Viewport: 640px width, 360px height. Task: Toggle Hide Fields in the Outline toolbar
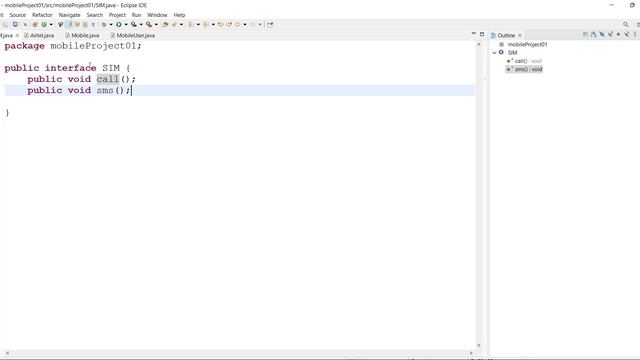click(x=602, y=35)
